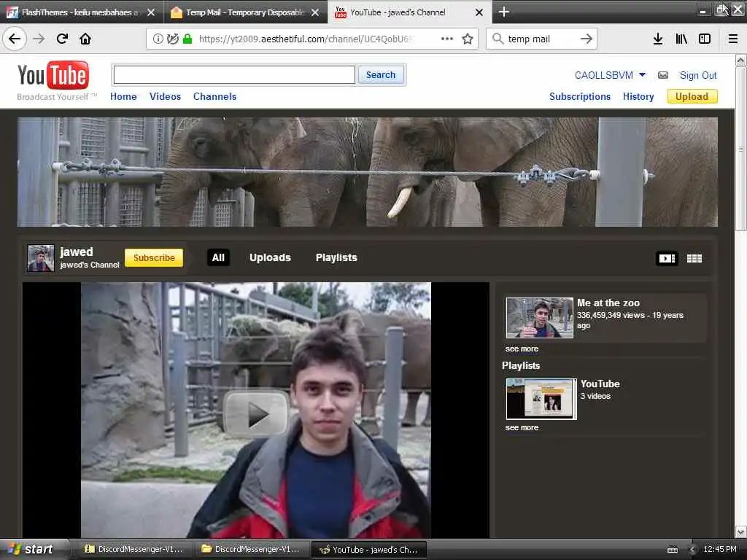Screen dimensions: 747x560
Task: Click the temp mail search box
Action: point(541,39)
